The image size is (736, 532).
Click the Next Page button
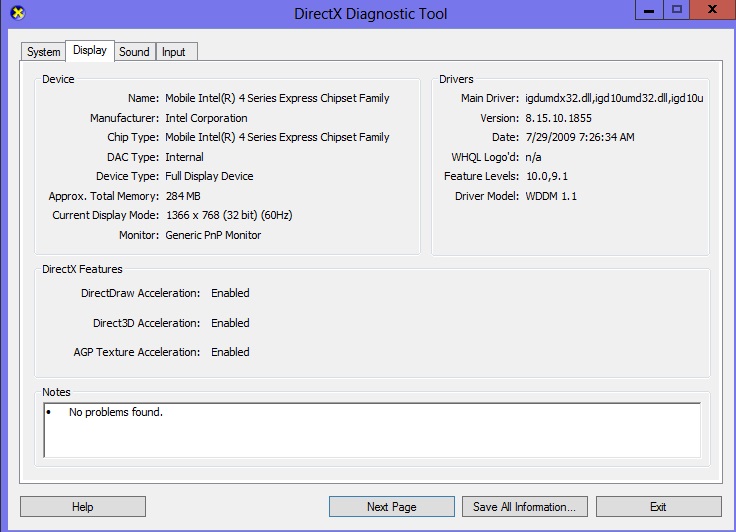coord(391,507)
